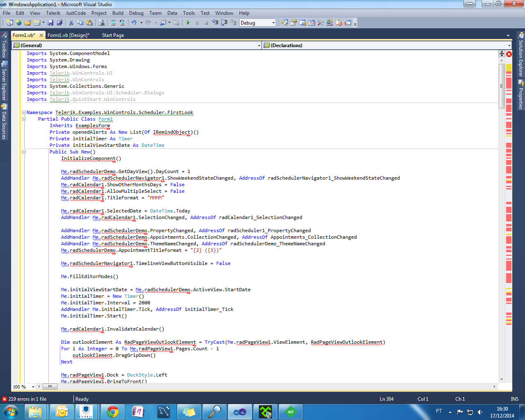The image size is (525, 420).
Task: Open the Error List toolbar icon
Action: (x=339, y=23)
